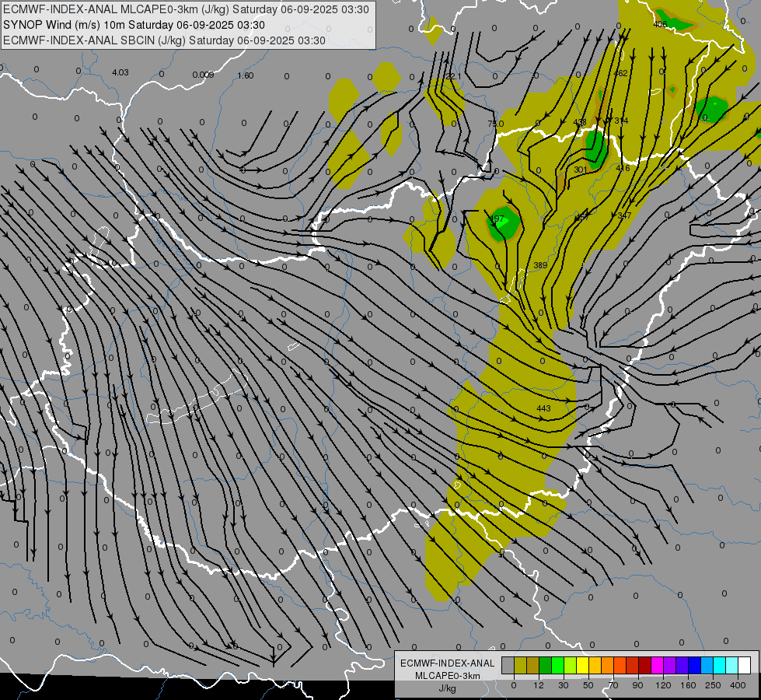Click the map value 314
This screenshot has width=761, height=700.
pos(621,121)
